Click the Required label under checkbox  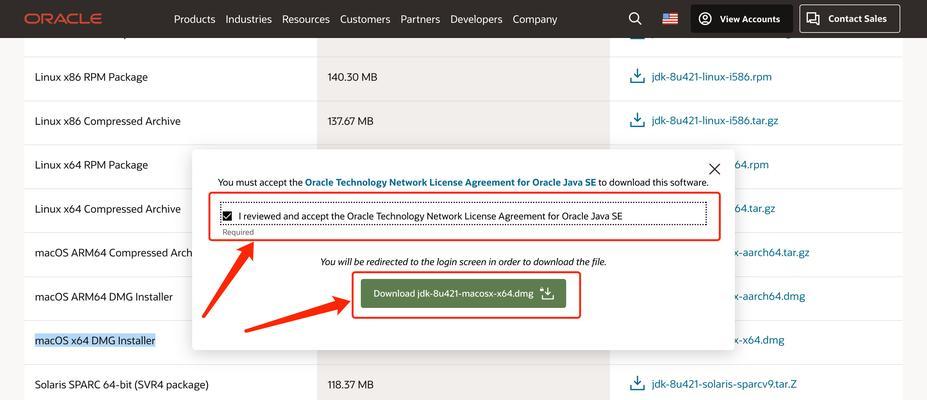[x=238, y=232]
